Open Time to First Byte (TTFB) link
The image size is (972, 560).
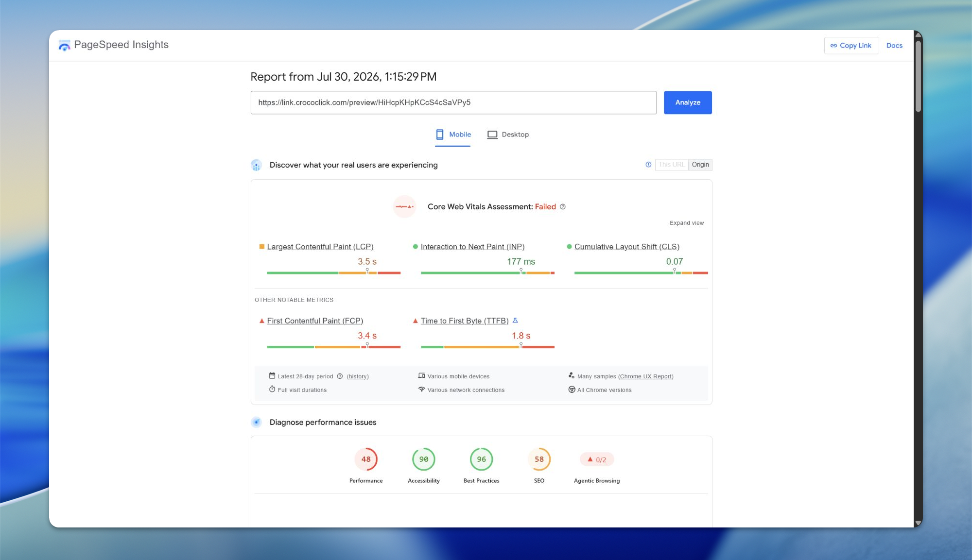point(465,321)
